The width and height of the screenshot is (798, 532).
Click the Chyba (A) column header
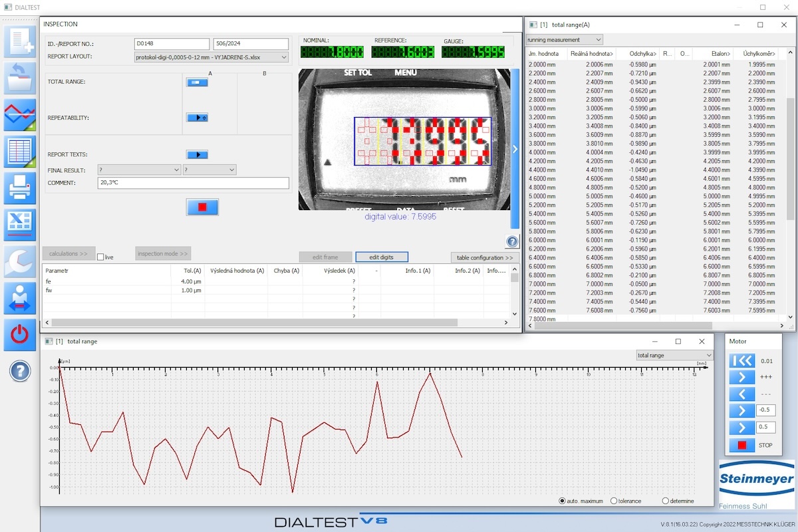285,271
